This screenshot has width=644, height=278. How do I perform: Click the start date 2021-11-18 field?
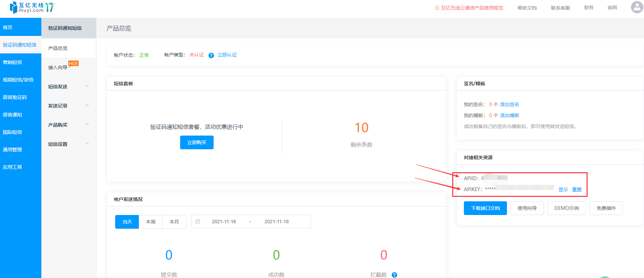[x=224, y=222]
